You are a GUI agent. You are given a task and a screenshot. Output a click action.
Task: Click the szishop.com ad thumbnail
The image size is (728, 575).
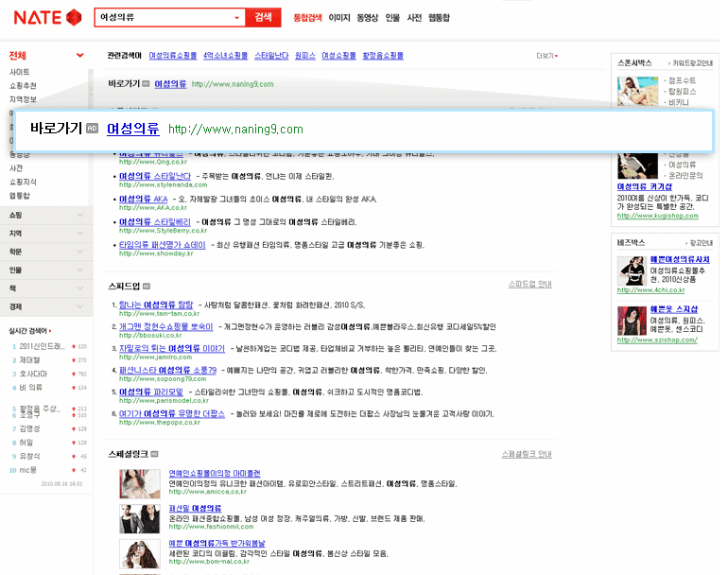click(632, 321)
